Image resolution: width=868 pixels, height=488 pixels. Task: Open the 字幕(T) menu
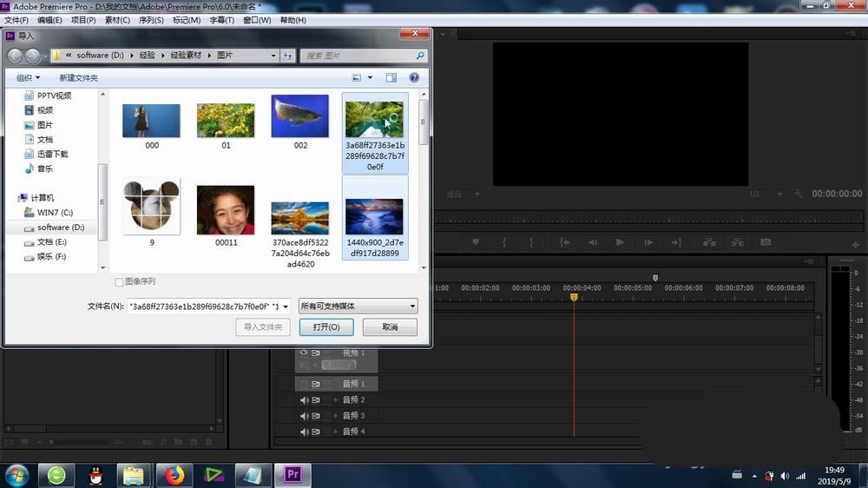(221, 20)
